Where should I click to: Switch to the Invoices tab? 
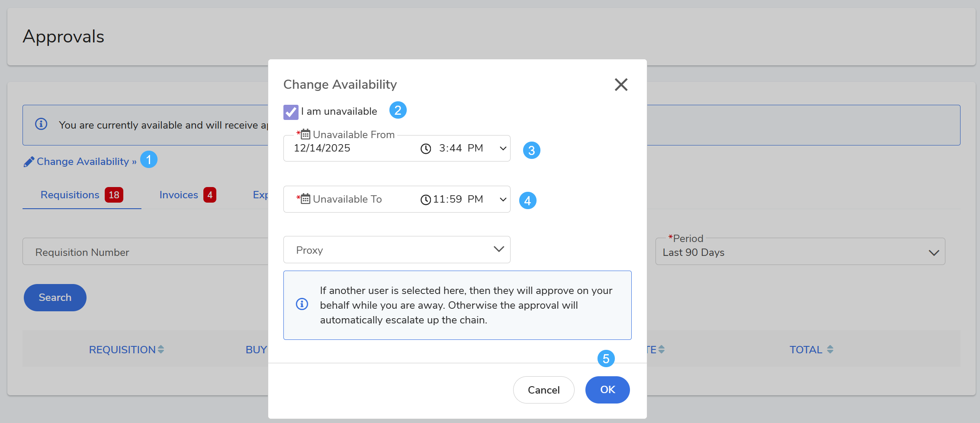pos(179,195)
